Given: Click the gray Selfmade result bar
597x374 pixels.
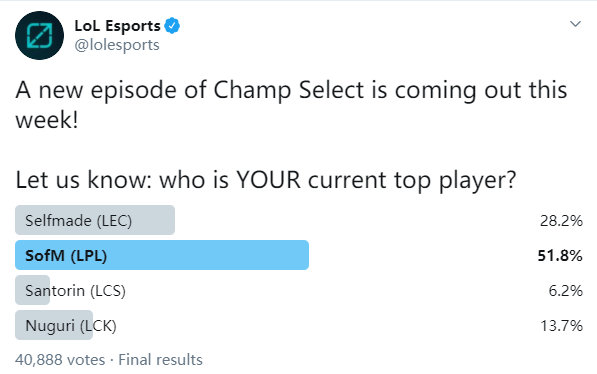Looking at the screenshot, I should click(x=95, y=220).
